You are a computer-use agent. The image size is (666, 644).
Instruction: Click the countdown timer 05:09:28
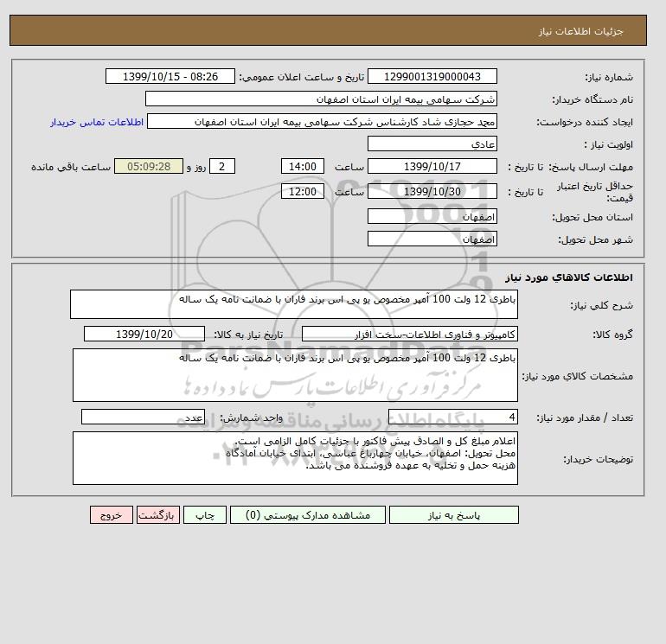pos(149,167)
